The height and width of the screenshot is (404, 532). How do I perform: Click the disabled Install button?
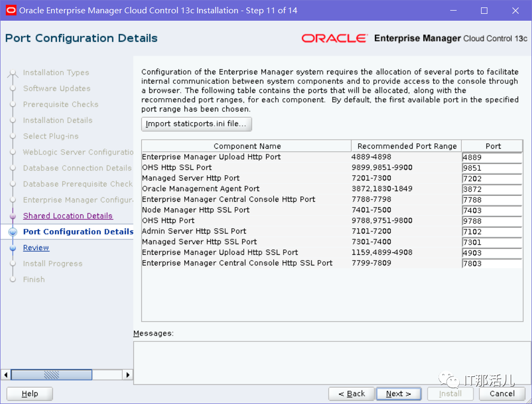450,394
